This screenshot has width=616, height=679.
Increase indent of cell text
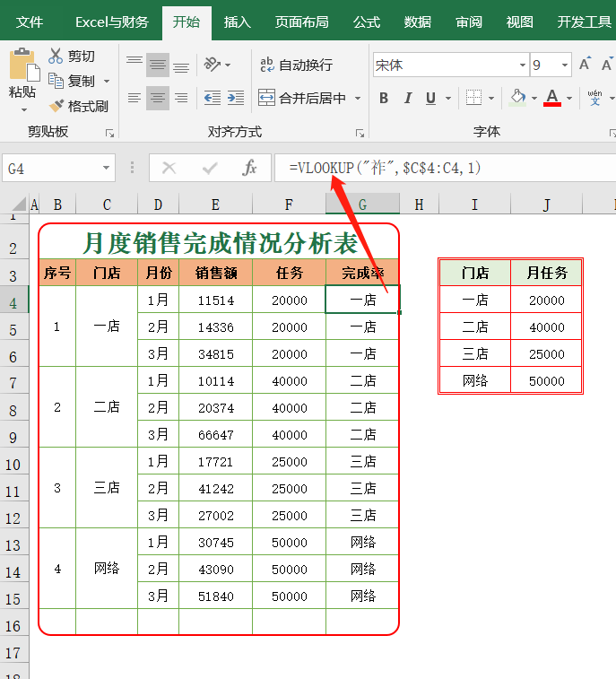tap(236, 99)
